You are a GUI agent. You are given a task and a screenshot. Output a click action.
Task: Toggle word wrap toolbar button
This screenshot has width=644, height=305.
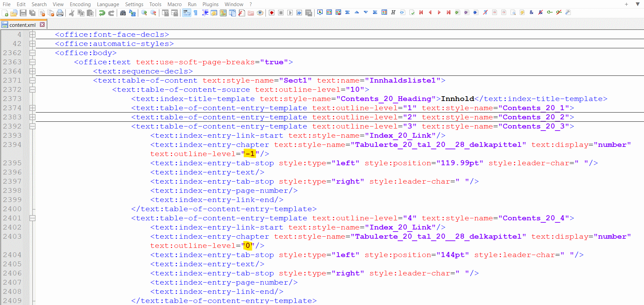click(x=187, y=13)
